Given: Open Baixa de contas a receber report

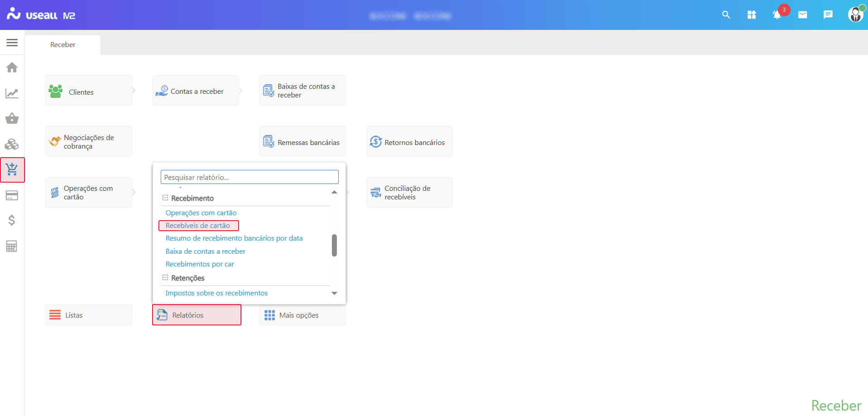Looking at the screenshot, I should coord(206,252).
